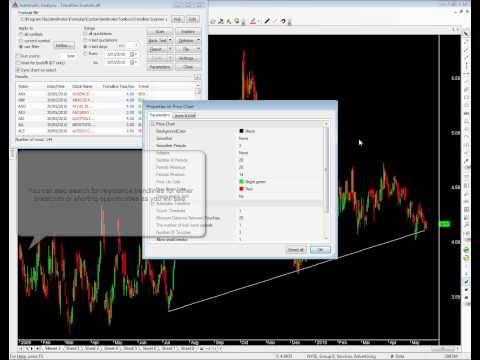The width and height of the screenshot is (480, 360).
Task: Open the From date picker dropdown
Action: click(133, 54)
